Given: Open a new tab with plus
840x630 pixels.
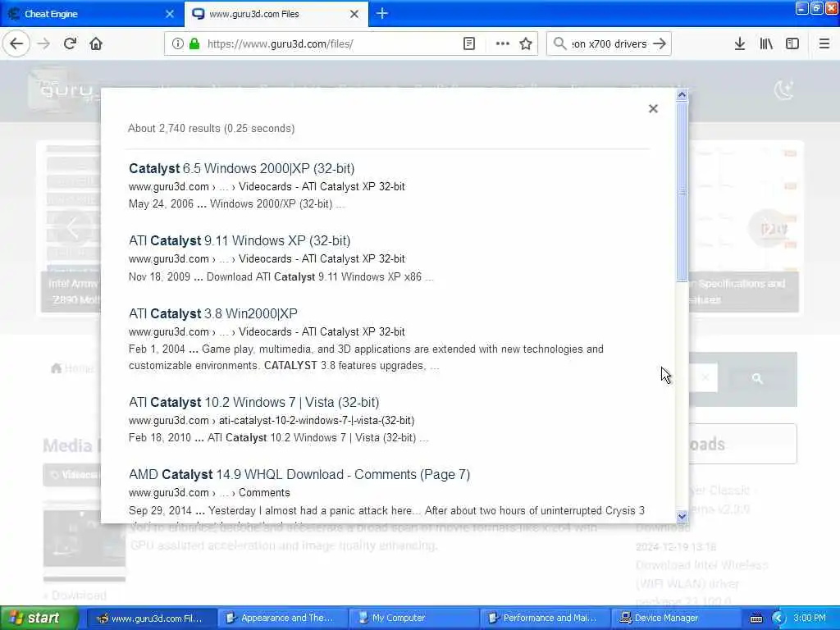Looking at the screenshot, I should click(x=382, y=13).
